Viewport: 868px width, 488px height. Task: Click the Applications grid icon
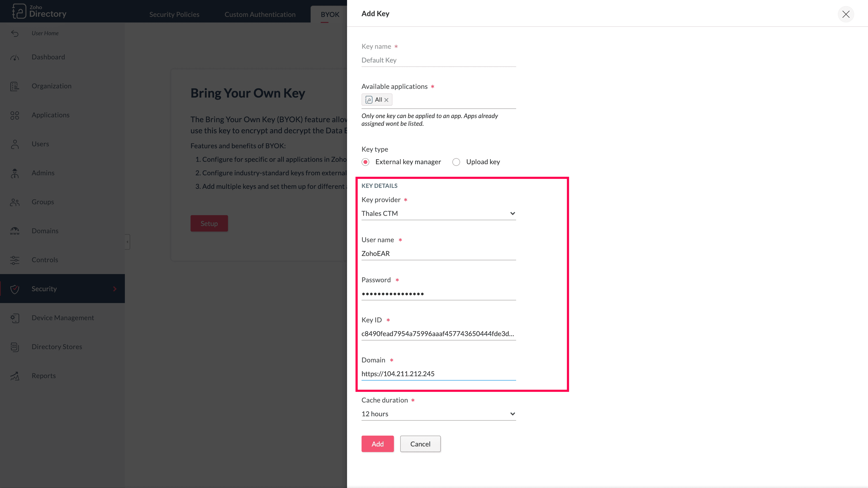click(x=14, y=115)
